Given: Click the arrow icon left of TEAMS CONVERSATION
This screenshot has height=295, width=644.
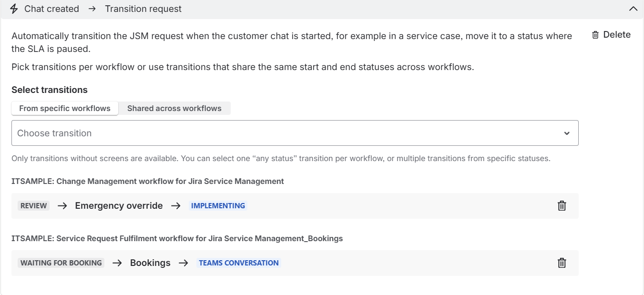Looking at the screenshot, I should 184,263.
